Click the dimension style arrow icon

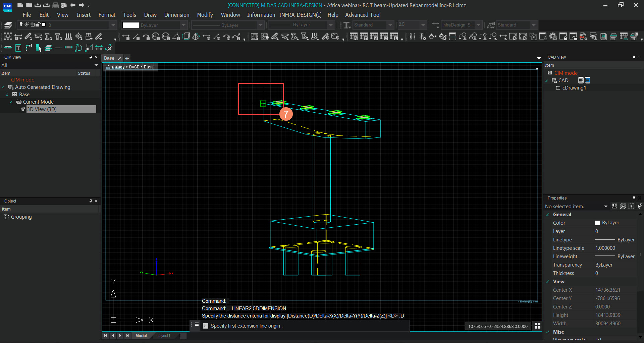[x=435, y=25]
